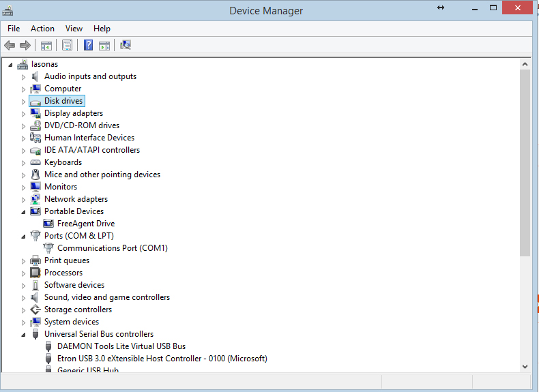Open the File menu

pos(14,29)
